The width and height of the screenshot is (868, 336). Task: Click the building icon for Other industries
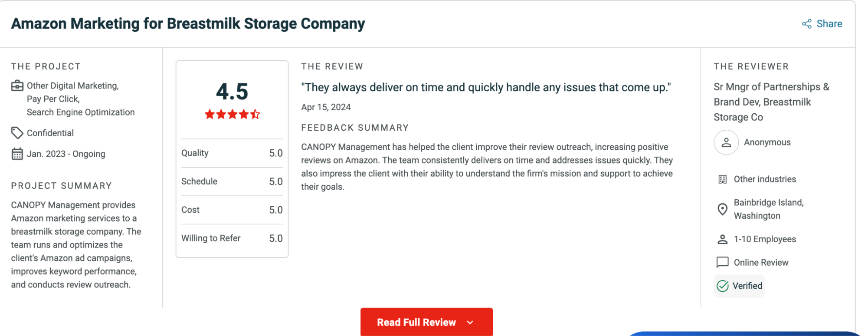[723, 179]
